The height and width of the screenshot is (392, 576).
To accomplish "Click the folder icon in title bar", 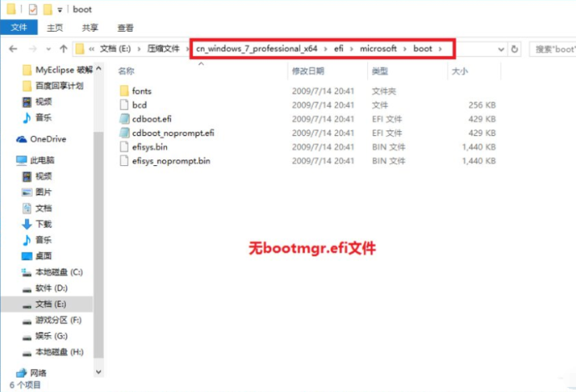I will [11, 9].
